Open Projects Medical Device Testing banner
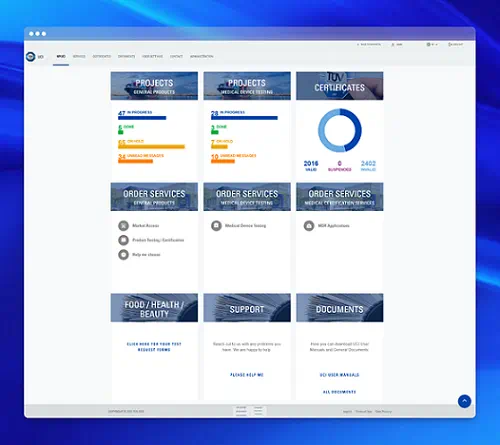The height and width of the screenshot is (445, 500). (x=247, y=86)
